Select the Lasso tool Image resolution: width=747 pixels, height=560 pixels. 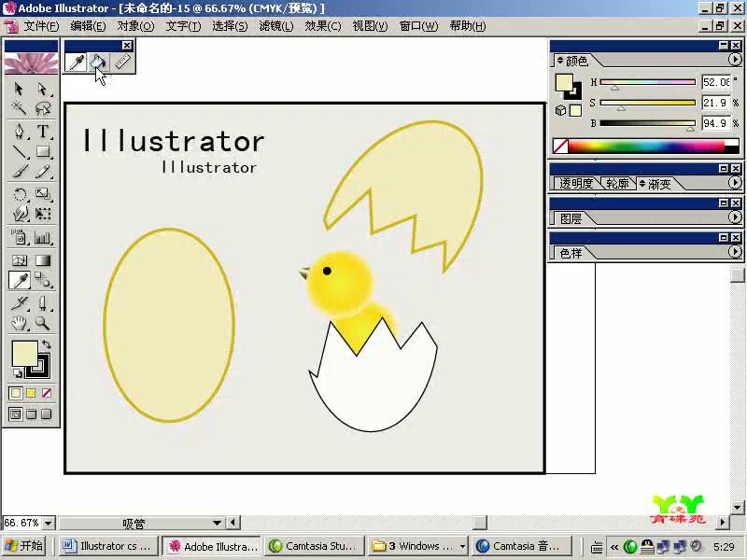43,109
